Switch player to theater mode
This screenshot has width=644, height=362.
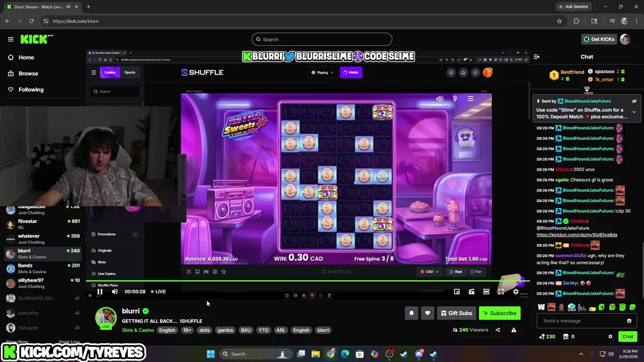(486, 292)
